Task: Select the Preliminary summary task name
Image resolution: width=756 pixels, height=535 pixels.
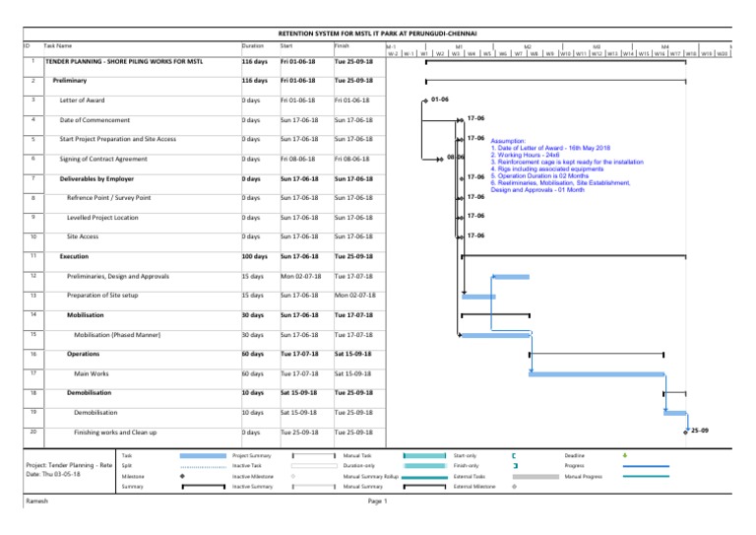Action: click(x=70, y=81)
